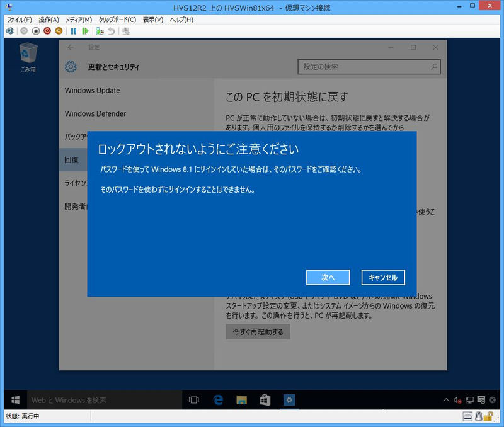Open Task View on the guest taskbar
This screenshot has height=427, width=504.
[194, 400]
